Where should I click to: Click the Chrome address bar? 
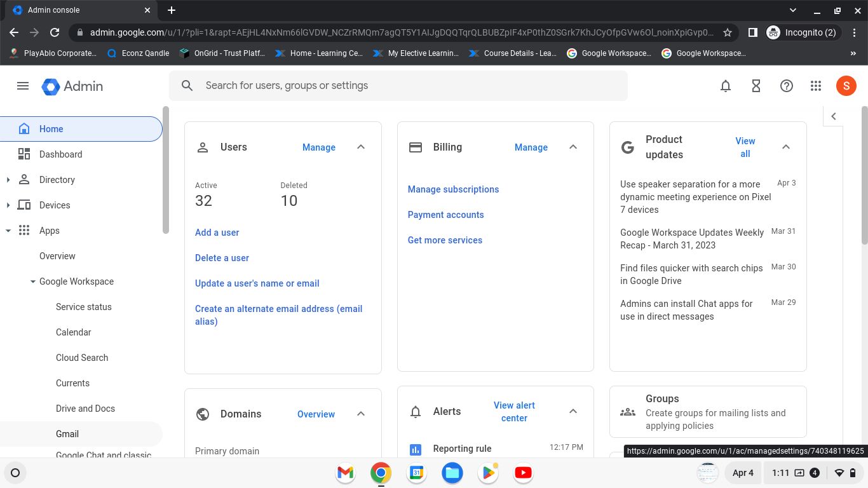point(401,32)
